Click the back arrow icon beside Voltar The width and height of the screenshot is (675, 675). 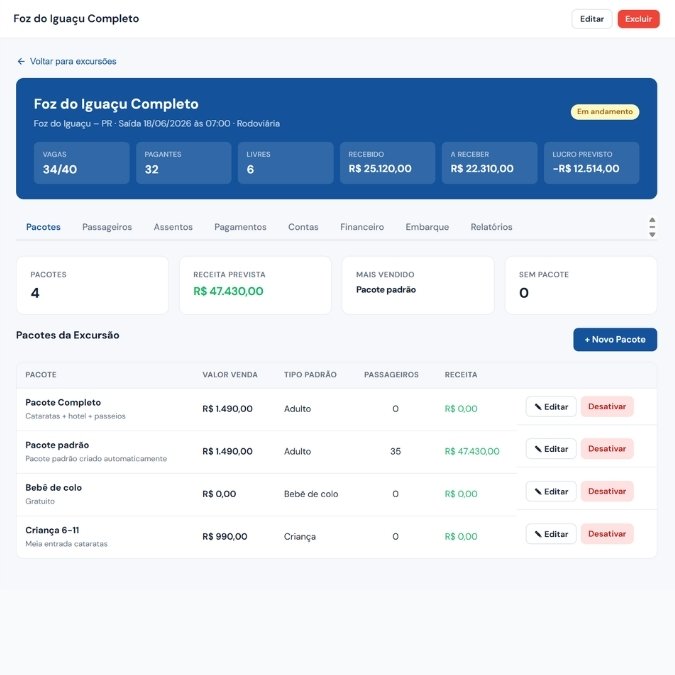21,62
